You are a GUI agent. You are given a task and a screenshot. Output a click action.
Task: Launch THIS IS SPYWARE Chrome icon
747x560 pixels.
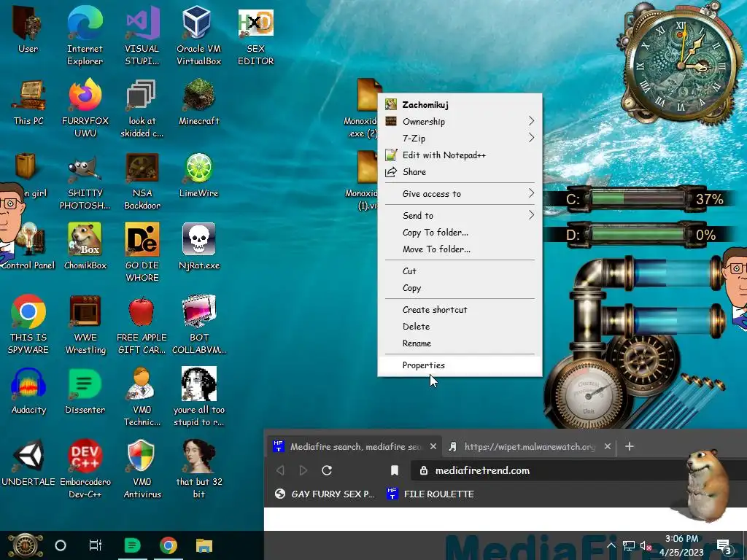pyautogui.click(x=28, y=312)
